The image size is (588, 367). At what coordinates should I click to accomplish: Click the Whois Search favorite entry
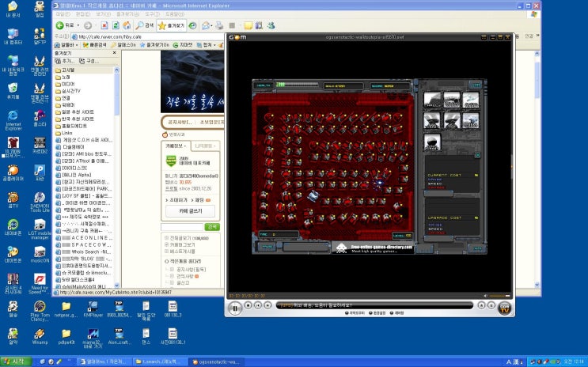click(83, 252)
